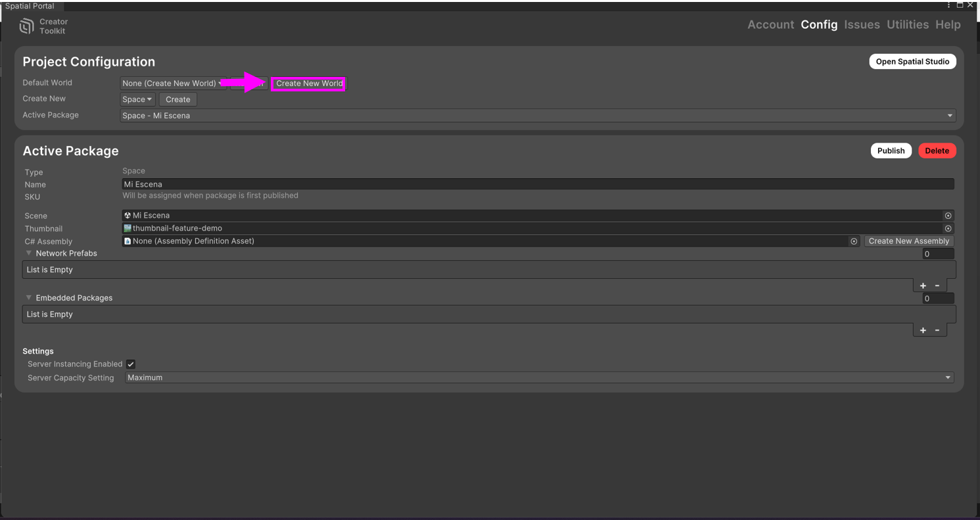The height and width of the screenshot is (520, 980).
Task: Collapse the Network Prefabs foldout
Action: tap(29, 253)
